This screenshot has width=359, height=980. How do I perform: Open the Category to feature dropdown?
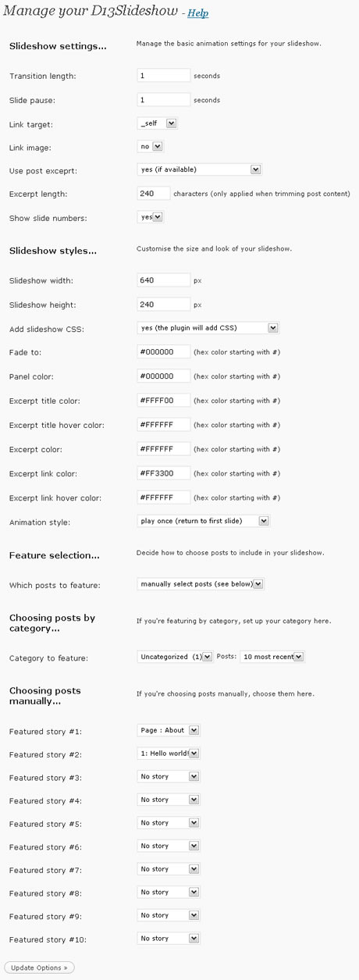(x=175, y=657)
